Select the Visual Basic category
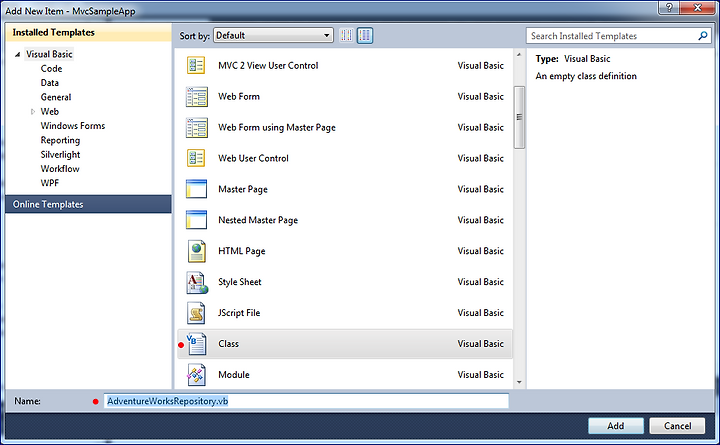Screen dimensions: 720x445 [x=49, y=54]
